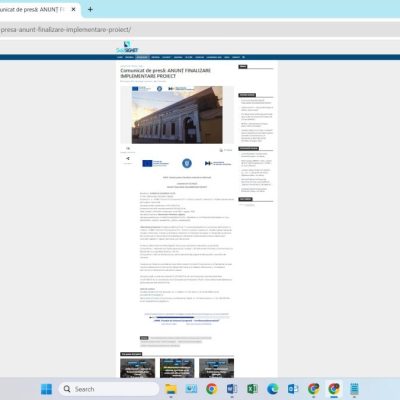Click the browser address bar URL
This screenshot has height=400, width=400.
pos(66,30)
